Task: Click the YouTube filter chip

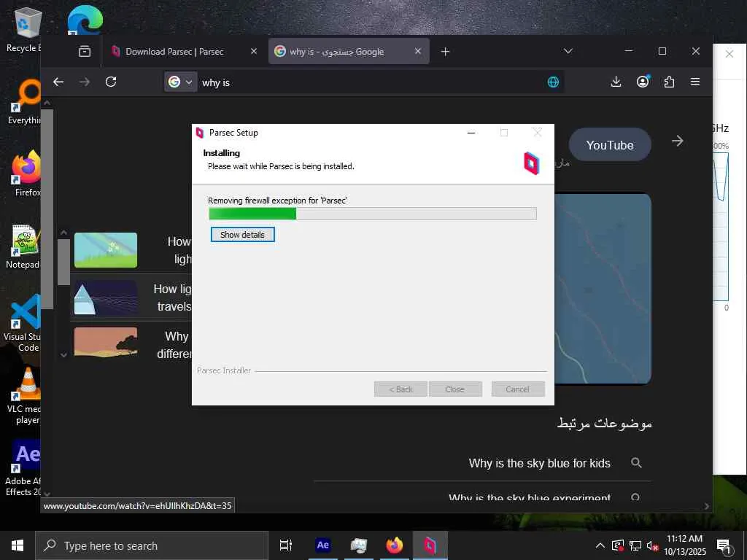Action: 610,145
